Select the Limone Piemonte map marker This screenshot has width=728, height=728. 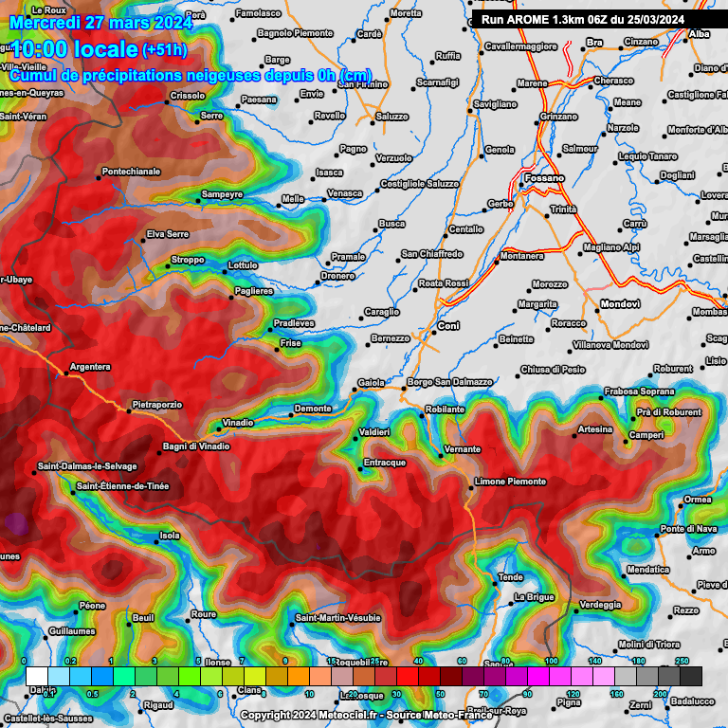pos(470,490)
